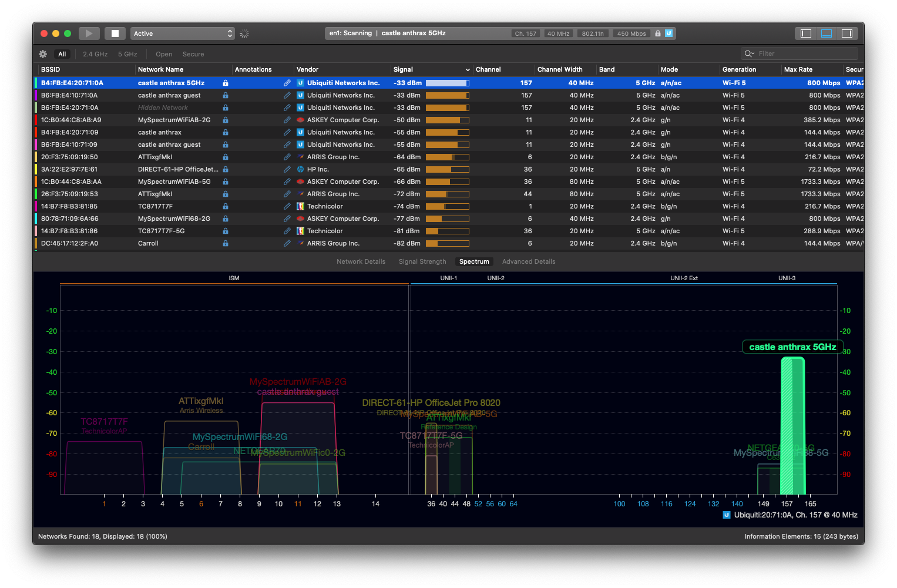
Task: Open the Active scan mode dropdown
Action: coord(183,33)
